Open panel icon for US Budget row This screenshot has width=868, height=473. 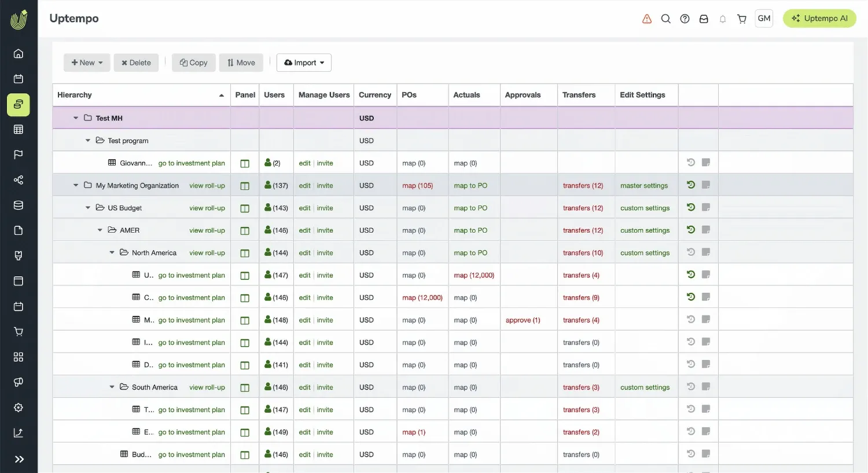(x=245, y=208)
